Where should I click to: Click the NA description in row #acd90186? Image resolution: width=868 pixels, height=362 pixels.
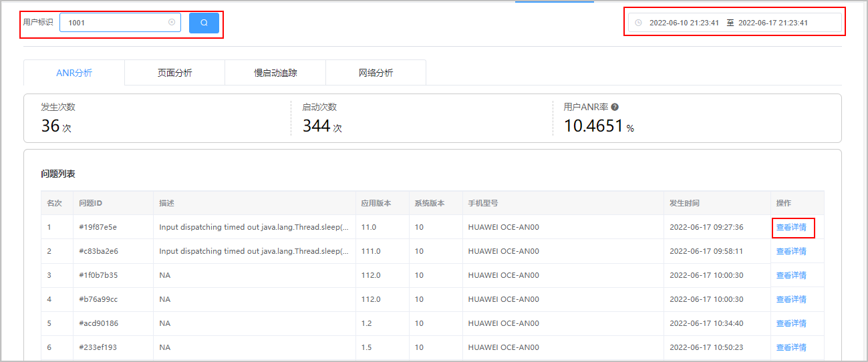[164, 323]
